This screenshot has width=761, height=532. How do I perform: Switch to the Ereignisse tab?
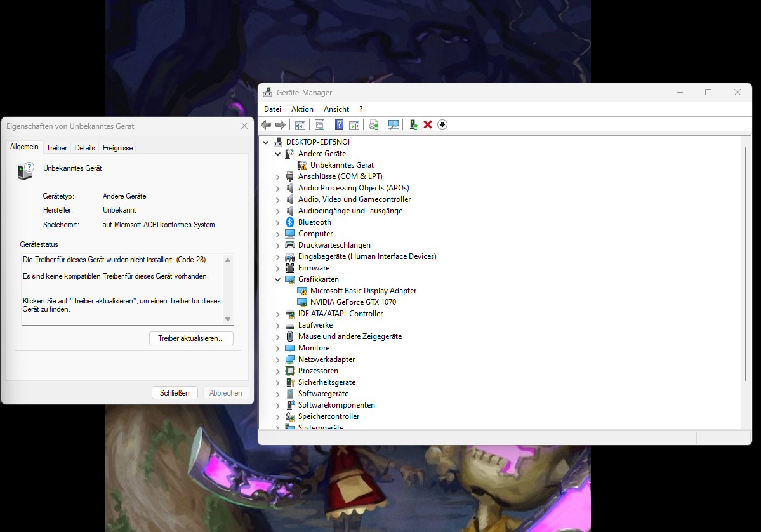[117, 148]
